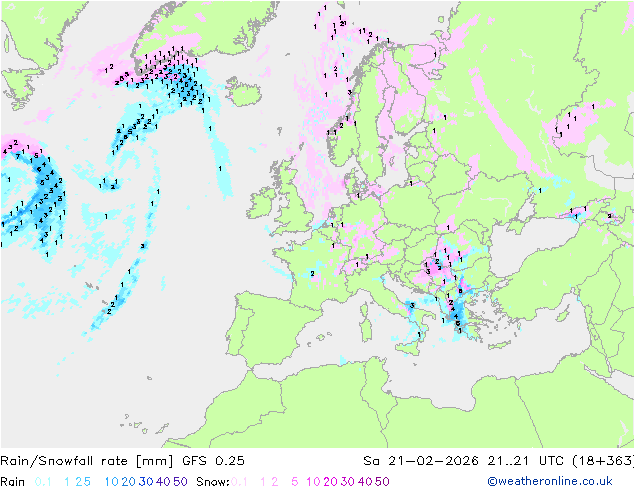Select the 50 value in Rain legend

pyautogui.click(x=180, y=482)
